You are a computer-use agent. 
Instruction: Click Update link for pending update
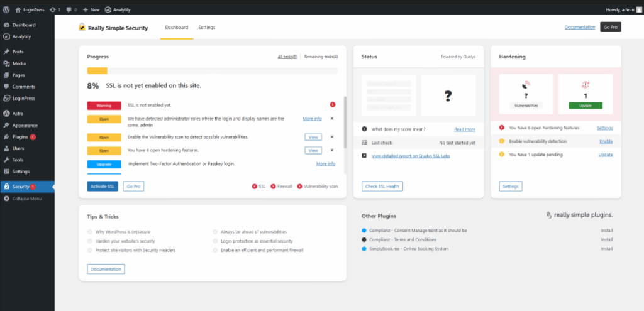[x=606, y=155]
